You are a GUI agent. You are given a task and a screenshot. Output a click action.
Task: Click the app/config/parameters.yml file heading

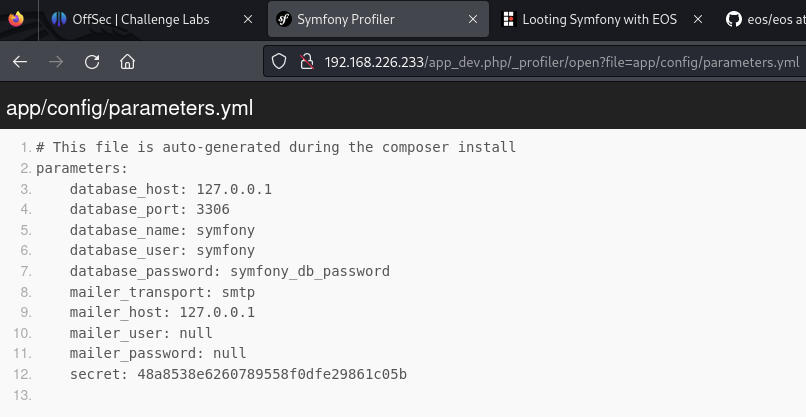[130, 108]
